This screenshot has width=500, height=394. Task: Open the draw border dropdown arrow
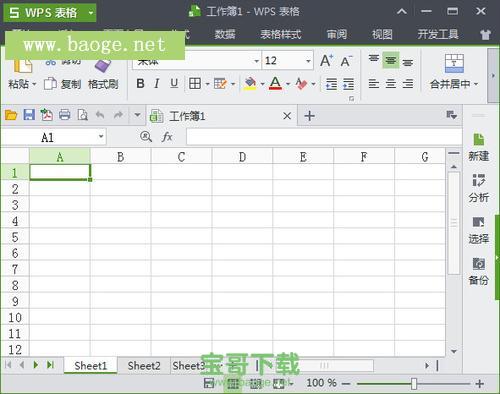233,84
